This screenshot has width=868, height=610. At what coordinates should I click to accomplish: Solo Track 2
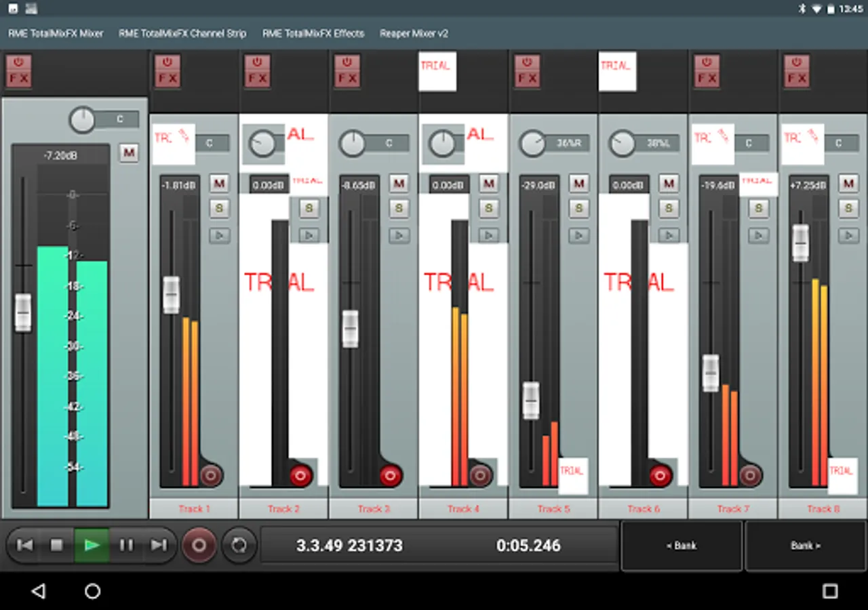pyautogui.click(x=309, y=209)
